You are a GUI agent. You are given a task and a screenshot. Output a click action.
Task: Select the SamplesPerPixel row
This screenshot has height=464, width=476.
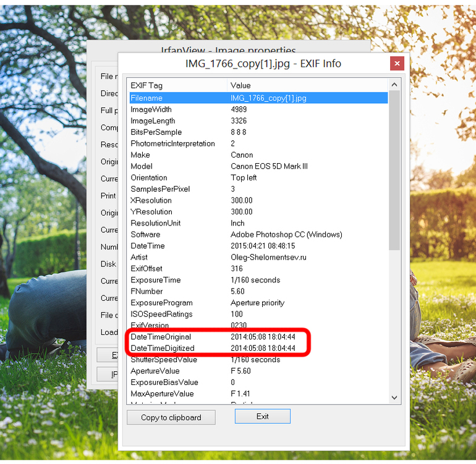coord(258,189)
